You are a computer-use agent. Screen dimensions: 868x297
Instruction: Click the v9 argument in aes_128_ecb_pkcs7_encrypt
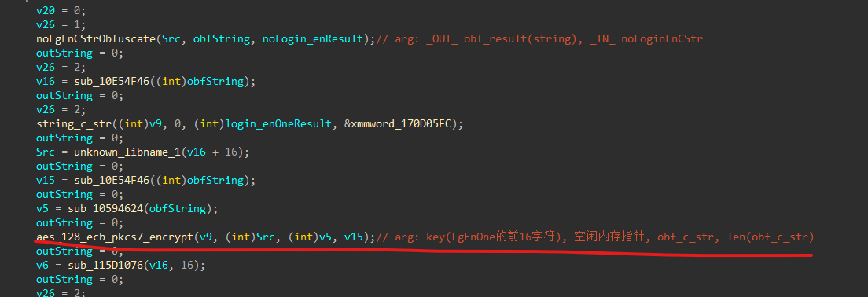[x=205, y=237]
